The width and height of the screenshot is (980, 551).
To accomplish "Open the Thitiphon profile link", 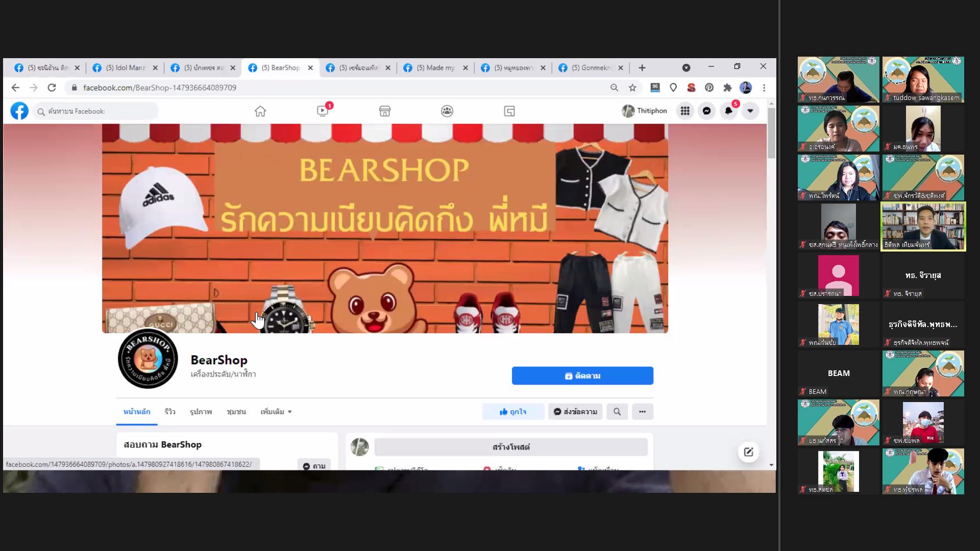I will 644,111.
